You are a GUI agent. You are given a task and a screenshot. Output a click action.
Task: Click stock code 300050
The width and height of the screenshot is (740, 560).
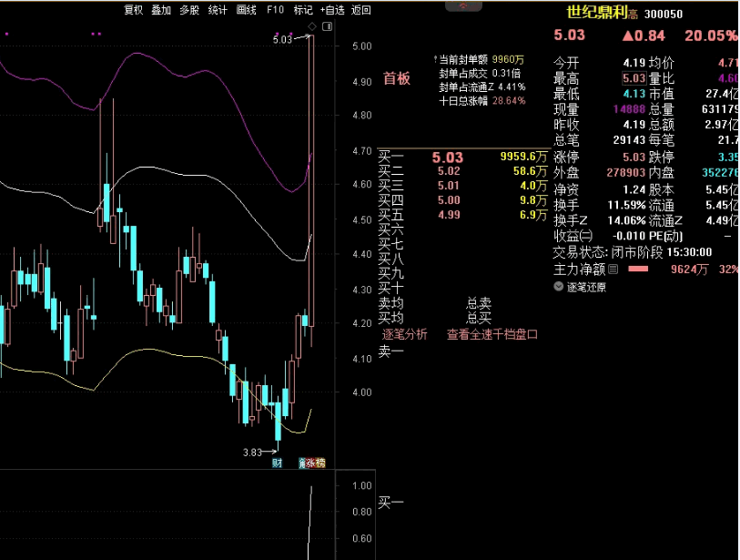(664, 15)
